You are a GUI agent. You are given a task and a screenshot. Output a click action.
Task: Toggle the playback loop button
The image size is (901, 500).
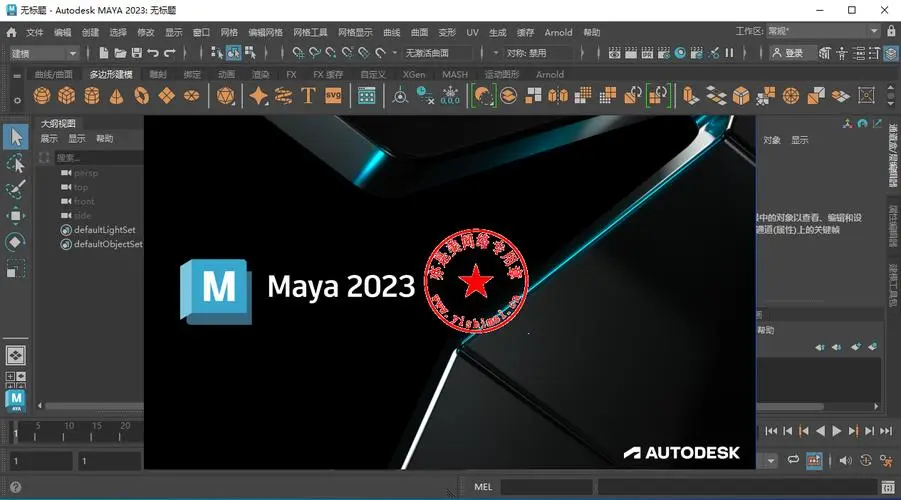click(x=792, y=461)
